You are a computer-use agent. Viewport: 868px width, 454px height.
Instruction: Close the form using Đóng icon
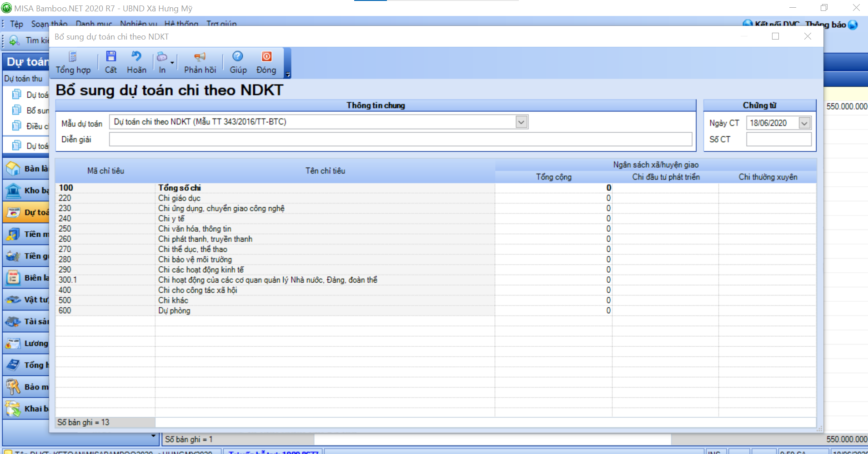point(266,57)
